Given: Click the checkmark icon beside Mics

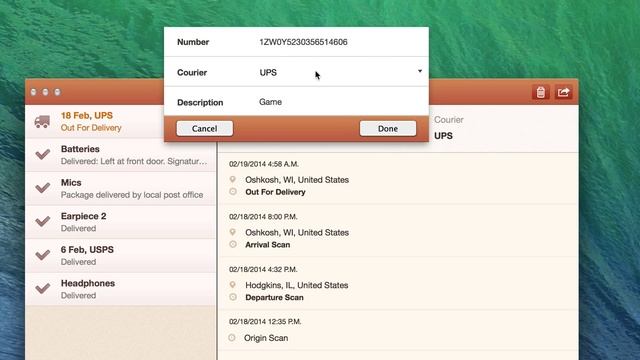Looking at the screenshot, I should (x=42, y=188).
